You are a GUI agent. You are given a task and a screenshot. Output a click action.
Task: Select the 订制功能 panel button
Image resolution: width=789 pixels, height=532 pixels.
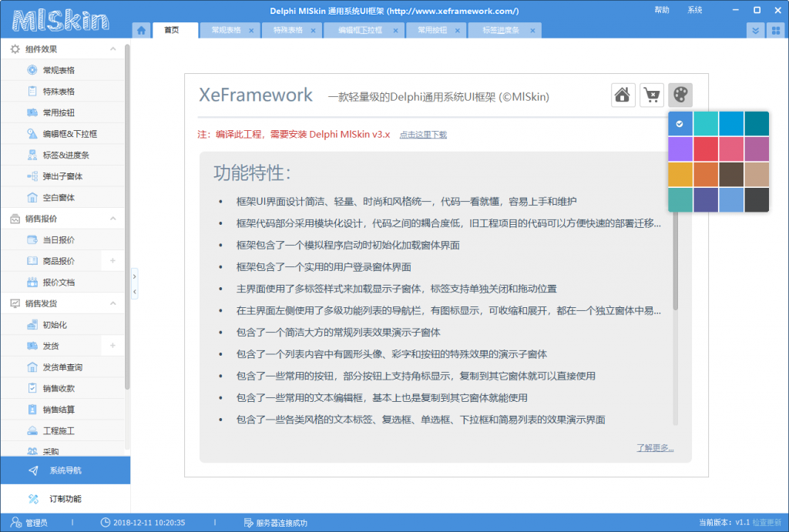point(65,499)
